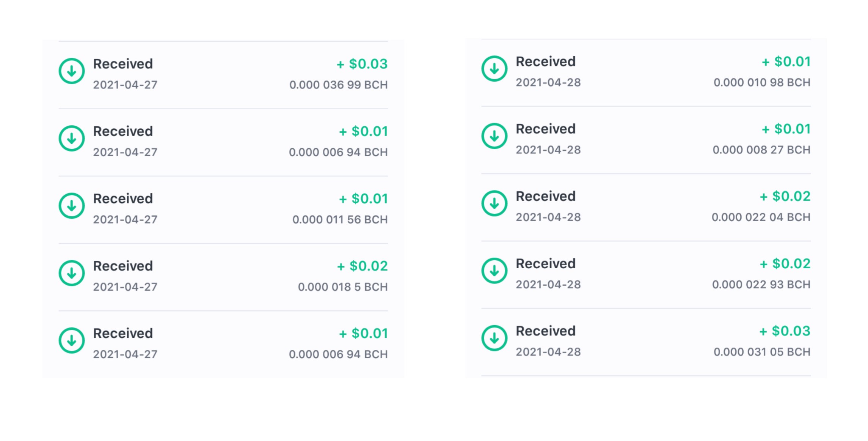Click the Received label above 0.000 022 93 BCH
This screenshot has height=441, width=868.
coord(545,263)
